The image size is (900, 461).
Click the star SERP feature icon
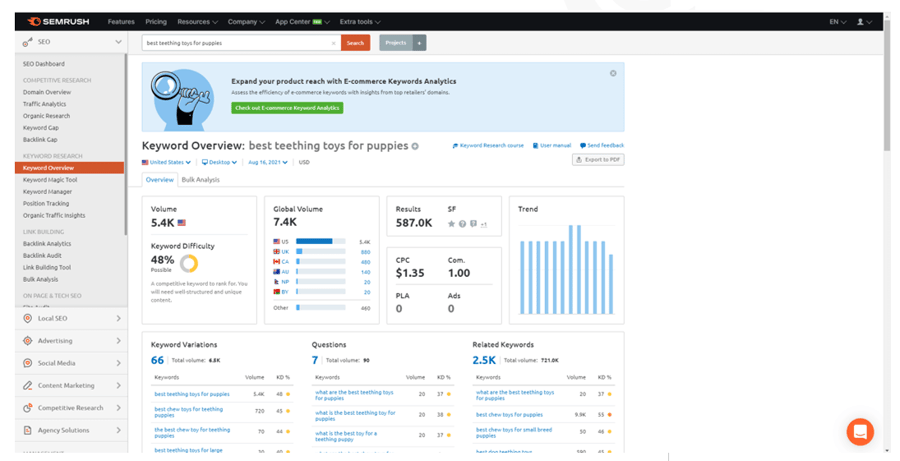pyautogui.click(x=451, y=224)
